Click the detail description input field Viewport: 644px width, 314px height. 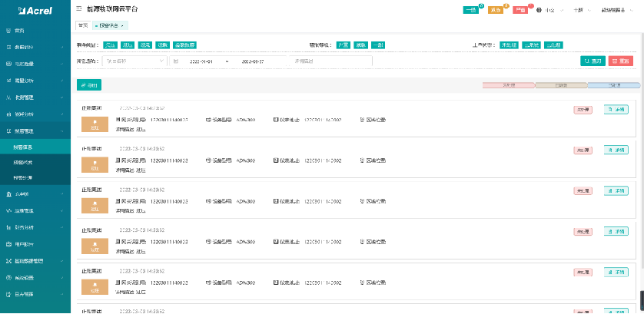pos(330,61)
